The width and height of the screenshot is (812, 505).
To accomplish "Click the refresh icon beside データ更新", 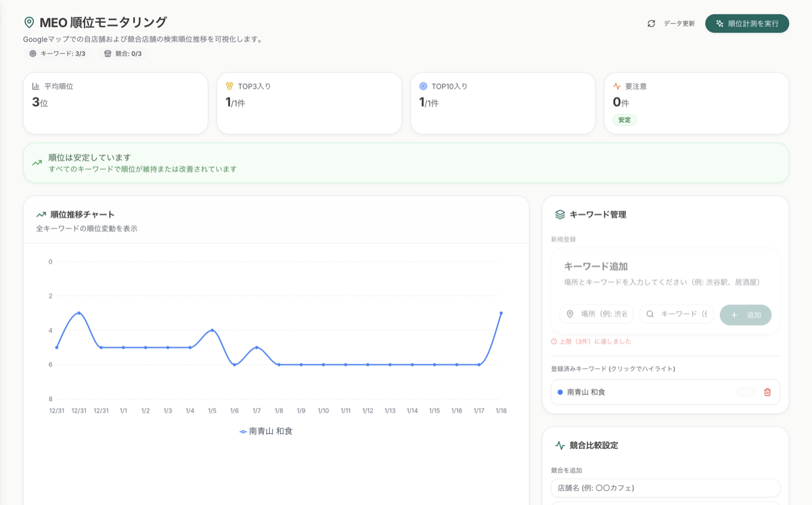I will [x=652, y=23].
